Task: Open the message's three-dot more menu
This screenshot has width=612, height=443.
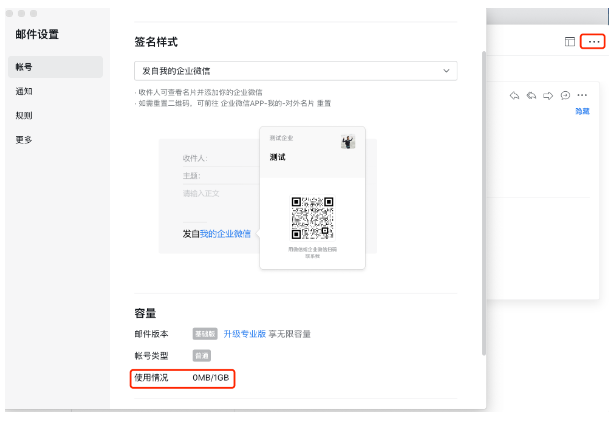Action: tap(582, 95)
